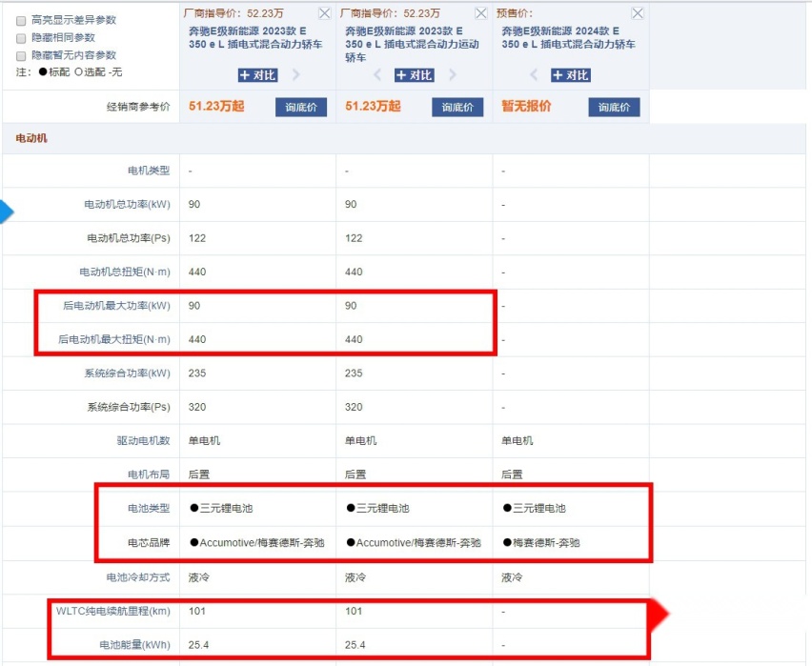Select 电池能量(kWh) row label
This screenshot has height=666, width=812.
pos(134,645)
